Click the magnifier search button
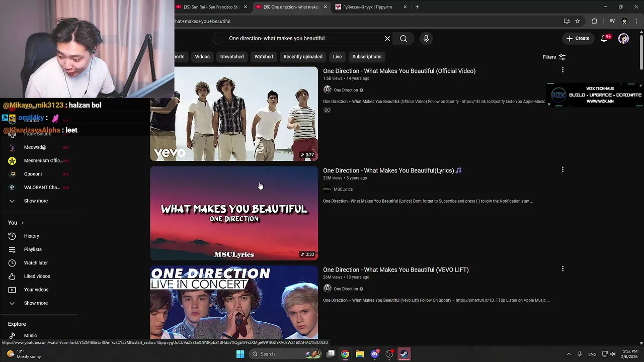Viewport: 644px width, 362px height. (x=404, y=38)
